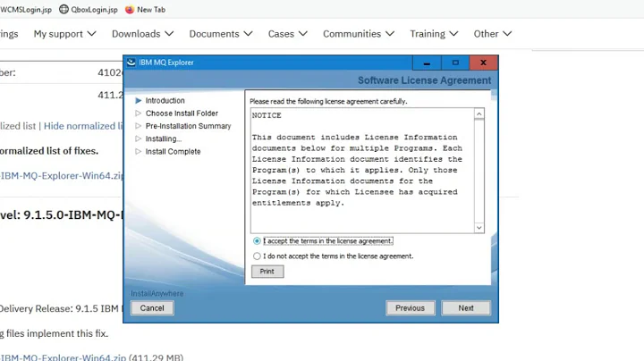Click the InstallAnywhere label
This screenshot has height=361, width=644.
click(157, 293)
